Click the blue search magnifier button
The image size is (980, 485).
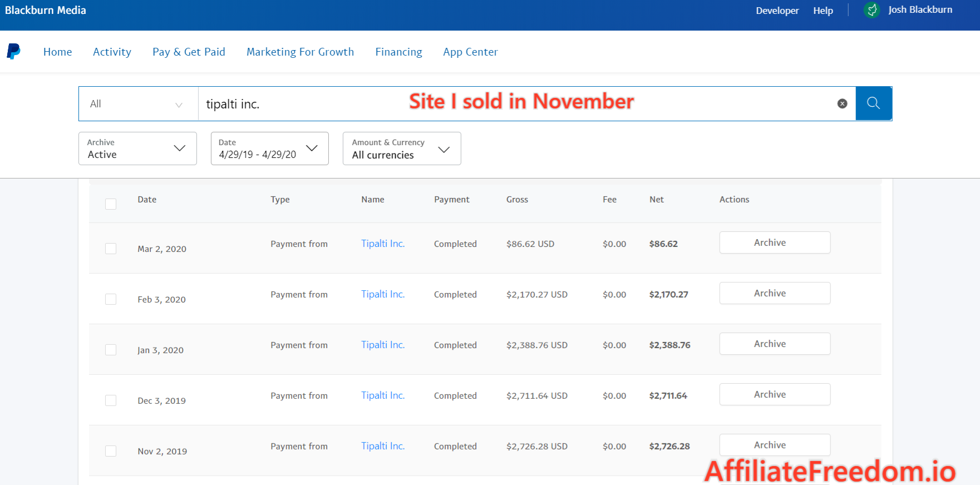pos(874,103)
